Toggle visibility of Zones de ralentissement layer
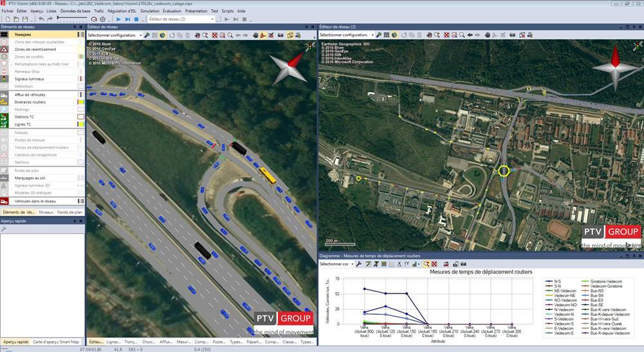Screen dimensions: 644x352 (80, 50)
